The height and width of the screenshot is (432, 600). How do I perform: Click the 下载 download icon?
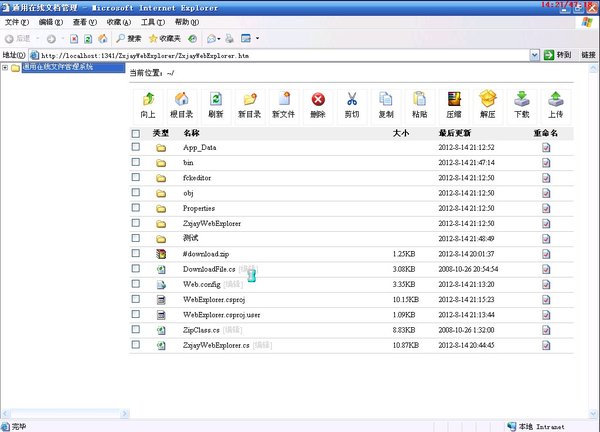click(522, 100)
